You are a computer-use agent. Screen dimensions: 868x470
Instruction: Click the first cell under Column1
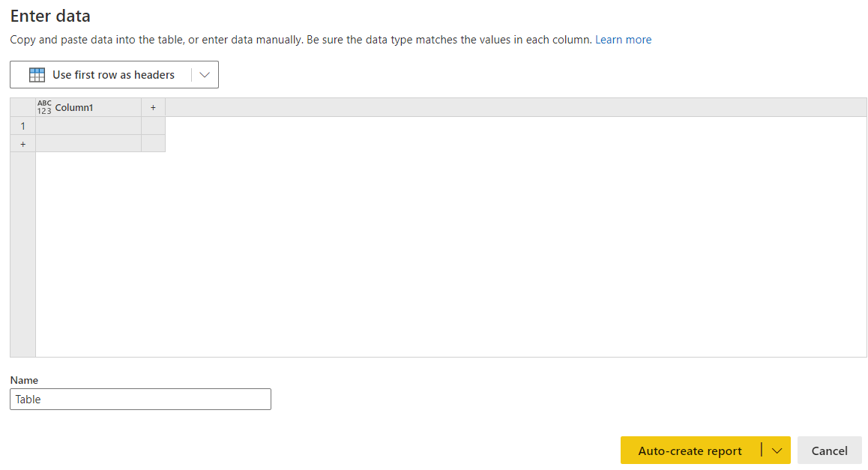coord(88,126)
